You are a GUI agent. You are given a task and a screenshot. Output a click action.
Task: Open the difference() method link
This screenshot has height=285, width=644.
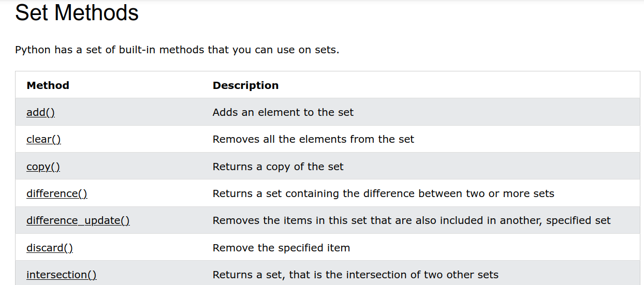point(57,193)
